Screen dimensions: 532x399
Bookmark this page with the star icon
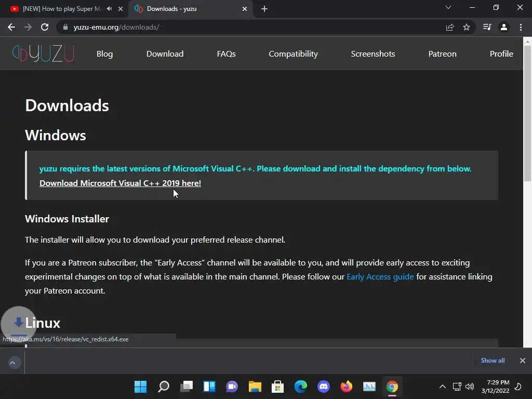[467, 27]
